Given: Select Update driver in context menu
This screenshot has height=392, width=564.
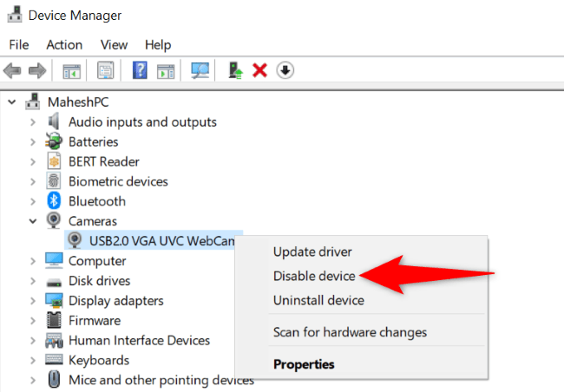Looking at the screenshot, I should [x=312, y=252].
